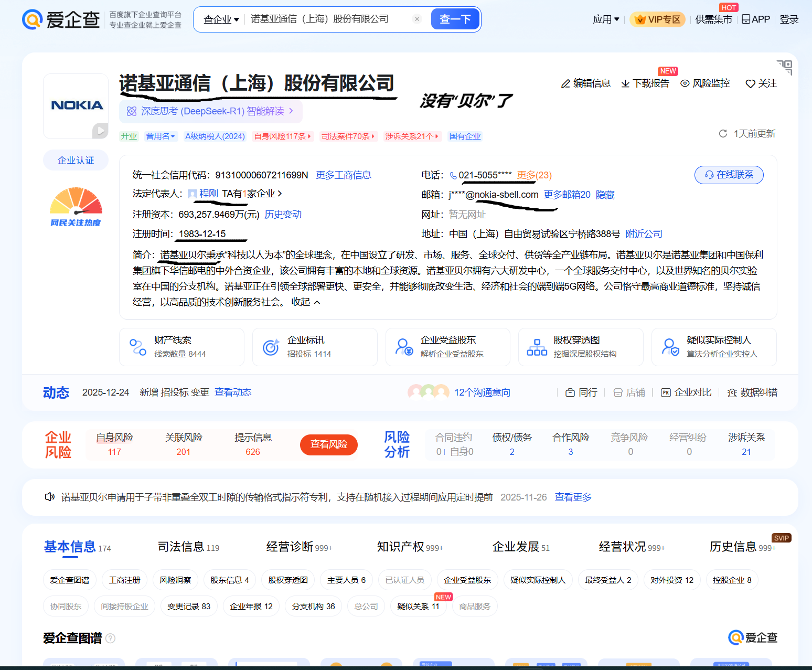This screenshot has width=812, height=670.
Task: Click the help icon next to 爱企查图谱
Action: [x=111, y=639]
